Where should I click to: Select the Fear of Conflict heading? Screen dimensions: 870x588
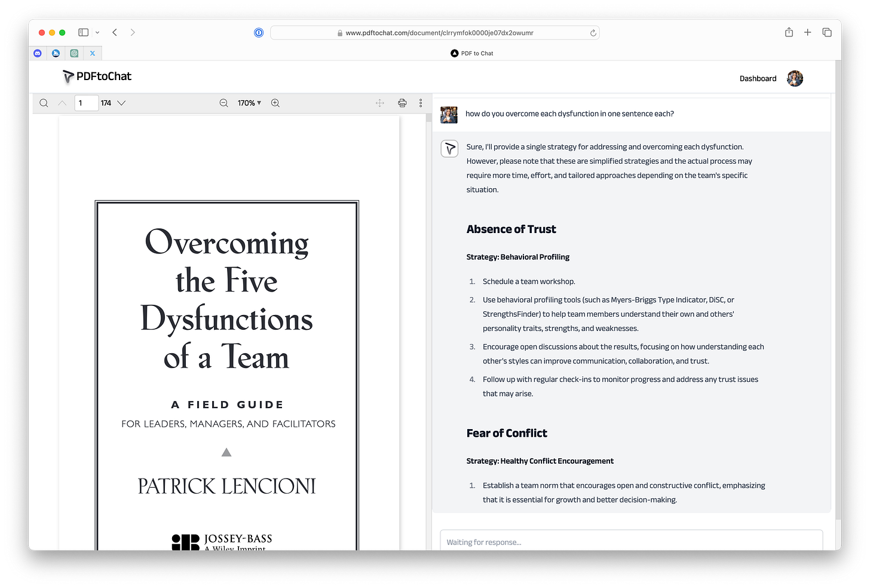[x=507, y=433]
